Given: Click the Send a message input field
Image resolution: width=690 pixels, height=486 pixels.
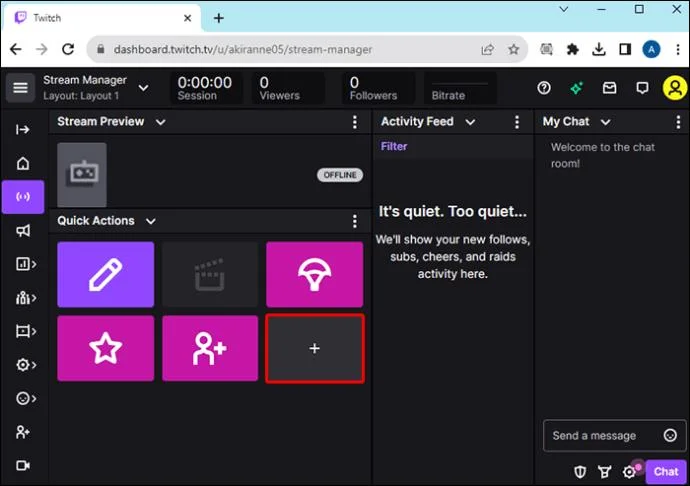Looking at the screenshot, I should click(614, 435).
